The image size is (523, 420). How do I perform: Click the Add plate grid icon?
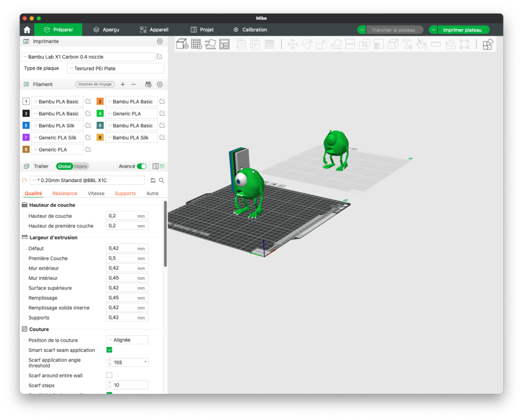[196, 45]
